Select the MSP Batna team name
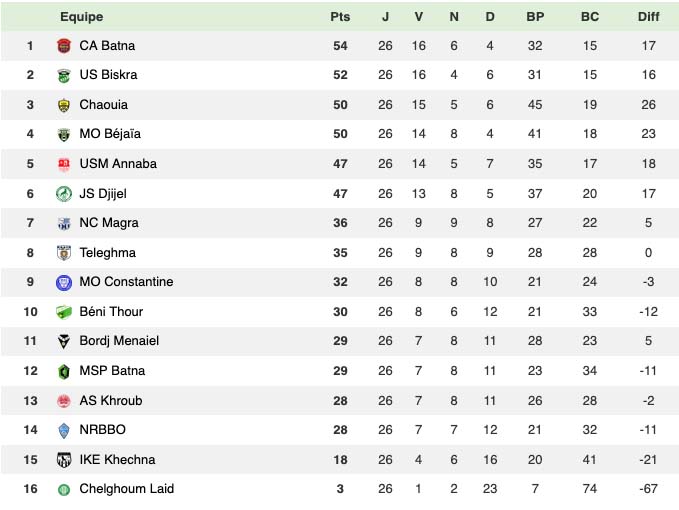The image size is (679, 510). 112,371
